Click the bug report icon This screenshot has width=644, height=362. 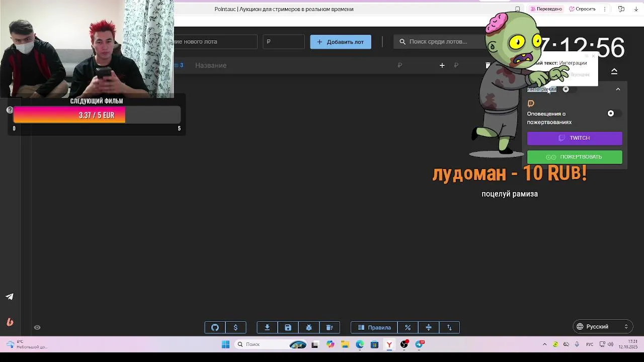coord(309,327)
